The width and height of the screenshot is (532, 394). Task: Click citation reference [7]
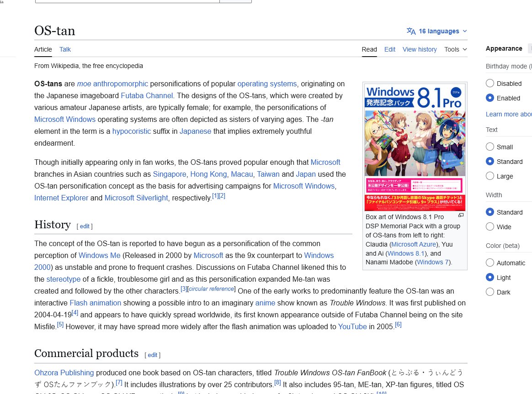coord(119,383)
